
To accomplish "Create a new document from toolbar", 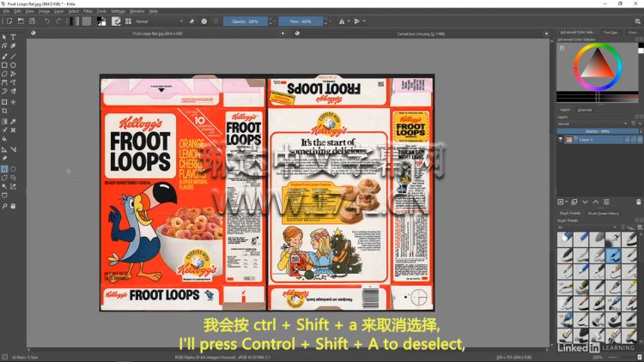I will point(9,21).
